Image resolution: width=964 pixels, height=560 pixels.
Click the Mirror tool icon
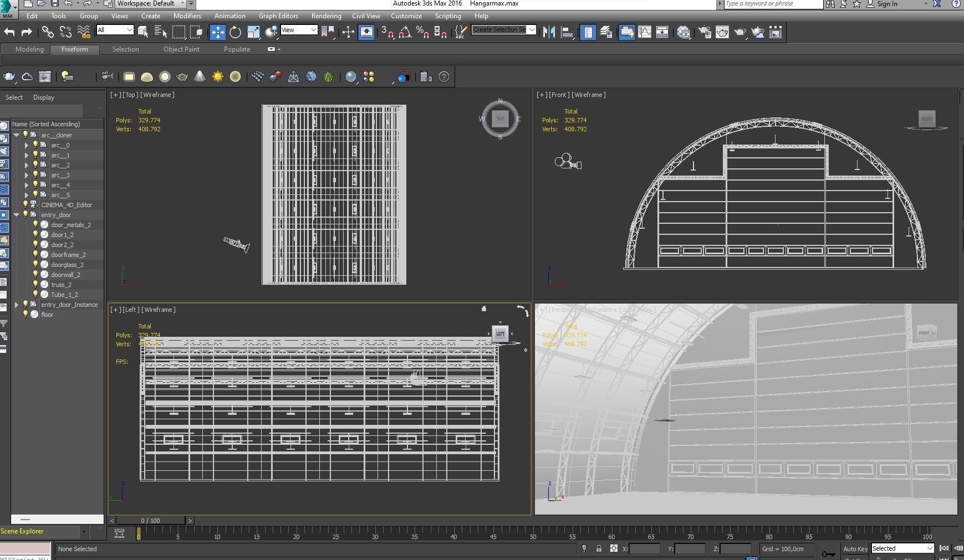coord(549,32)
